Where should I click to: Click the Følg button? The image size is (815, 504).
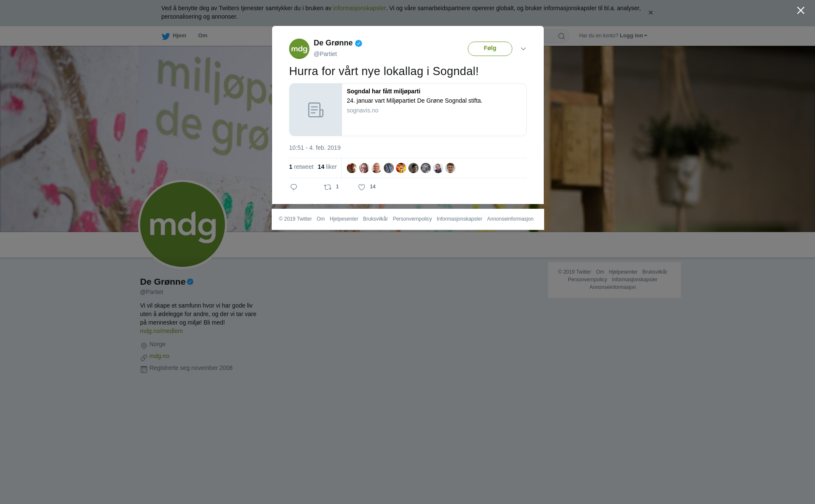[x=490, y=49]
